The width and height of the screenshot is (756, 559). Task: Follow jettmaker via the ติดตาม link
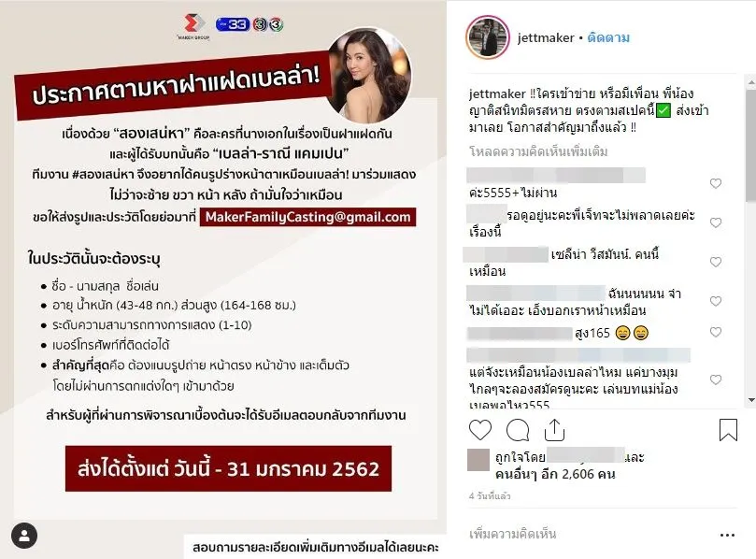coord(608,37)
